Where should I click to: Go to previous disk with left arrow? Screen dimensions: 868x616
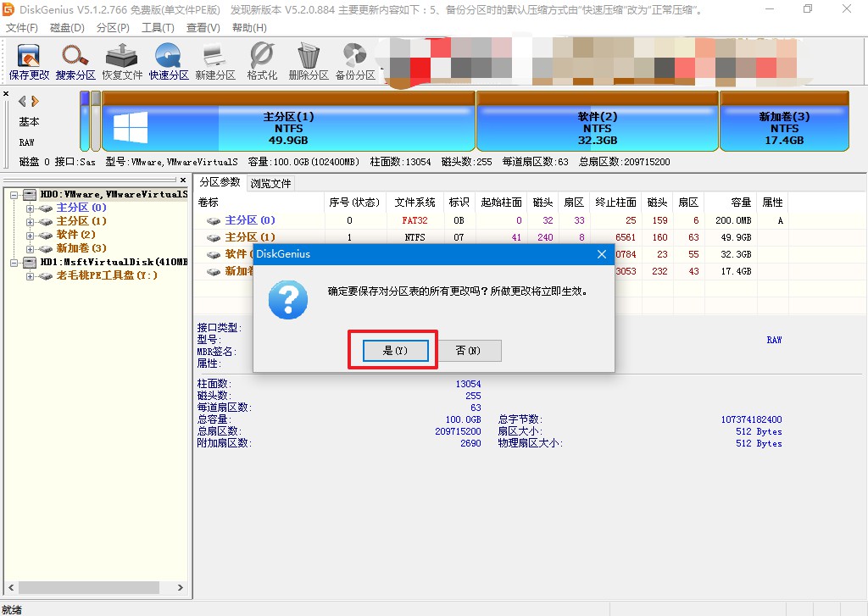click(22, 102)
